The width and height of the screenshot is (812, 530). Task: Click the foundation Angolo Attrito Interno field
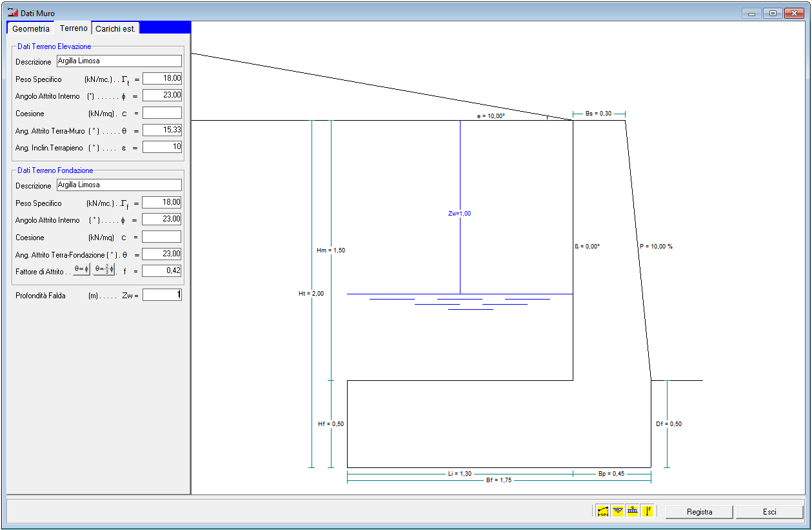pos(163,219)
